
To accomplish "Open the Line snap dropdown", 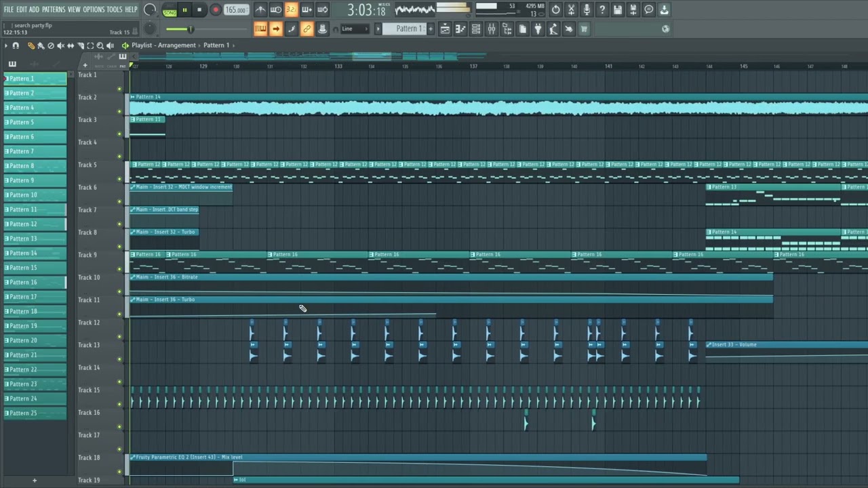I will pos(355,28).
